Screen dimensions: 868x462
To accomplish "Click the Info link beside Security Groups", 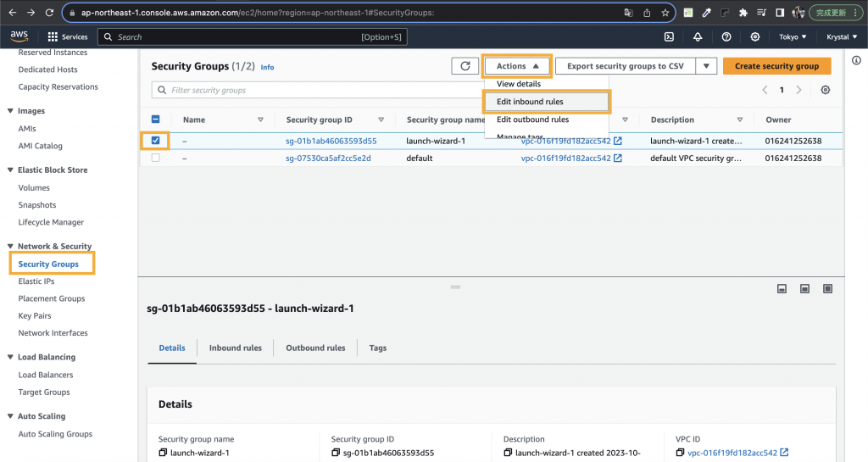I will pos(267,67).
